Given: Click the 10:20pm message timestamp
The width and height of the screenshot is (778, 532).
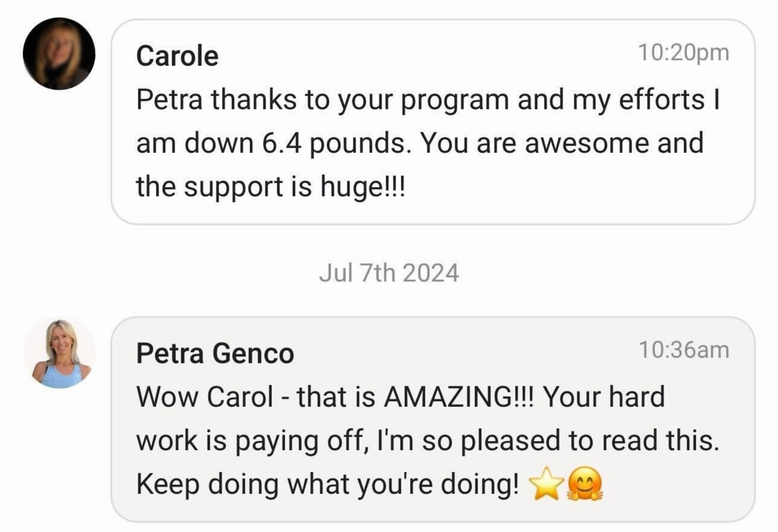Looking at the screenshot, I should pos(683,53).
